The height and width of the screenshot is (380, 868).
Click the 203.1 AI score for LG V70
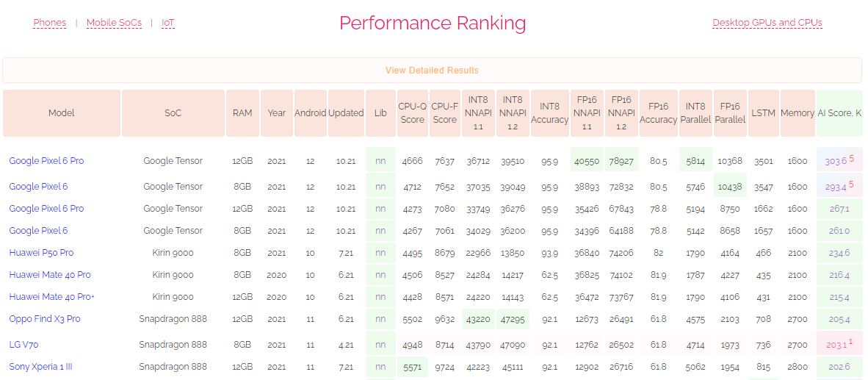(836, 345)
